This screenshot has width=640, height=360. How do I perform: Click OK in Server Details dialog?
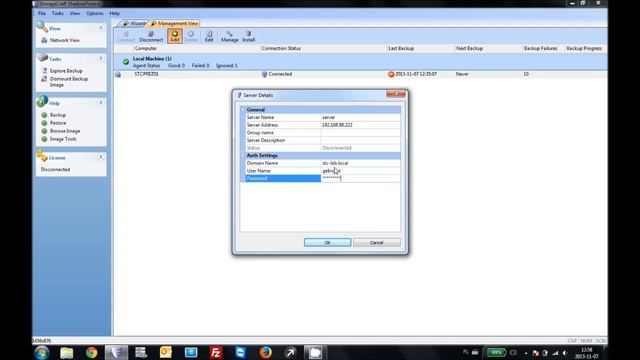pos(327,242)
